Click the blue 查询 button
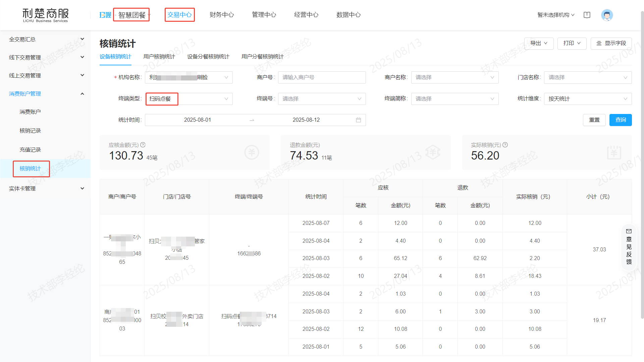 point(620,120)
